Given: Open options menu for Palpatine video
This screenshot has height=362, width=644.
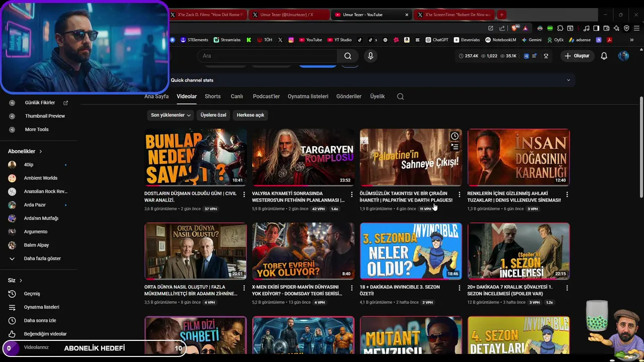Looking at the screenshot, I should (x=459, y=194).
